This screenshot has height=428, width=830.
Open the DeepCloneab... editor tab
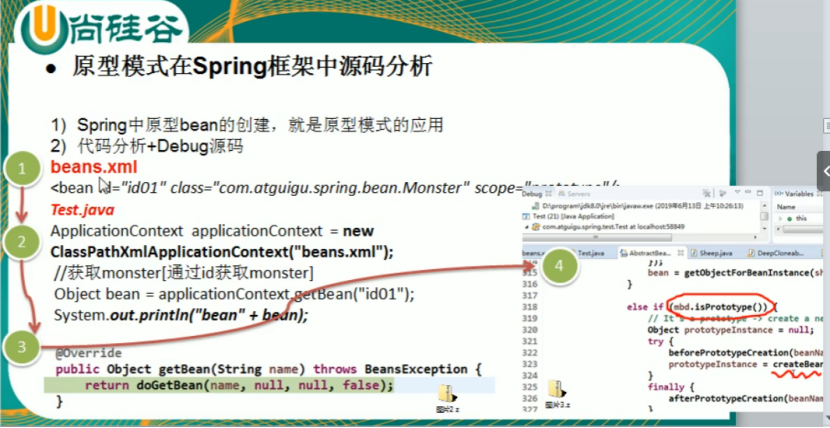(775, 253)
